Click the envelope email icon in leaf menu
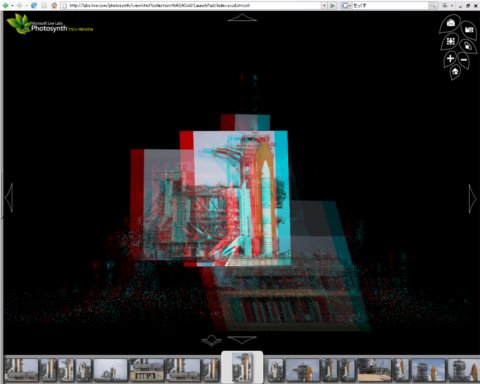 click(x=451, y=23)
